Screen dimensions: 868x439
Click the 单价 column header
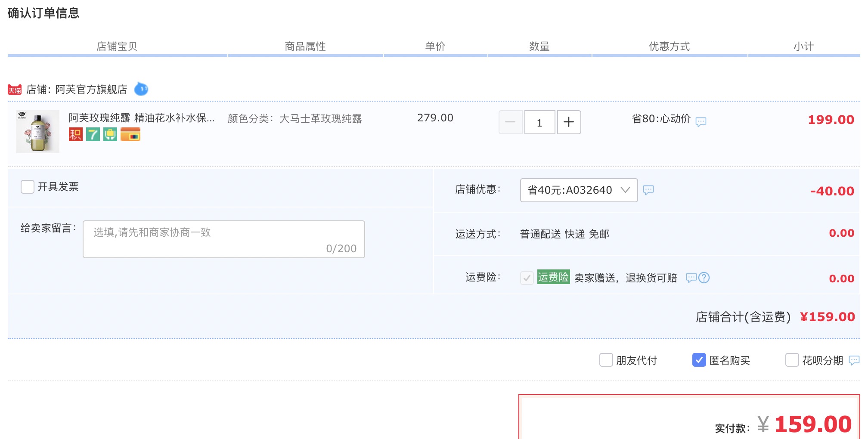pyautogui.click(x=435, y=46)
